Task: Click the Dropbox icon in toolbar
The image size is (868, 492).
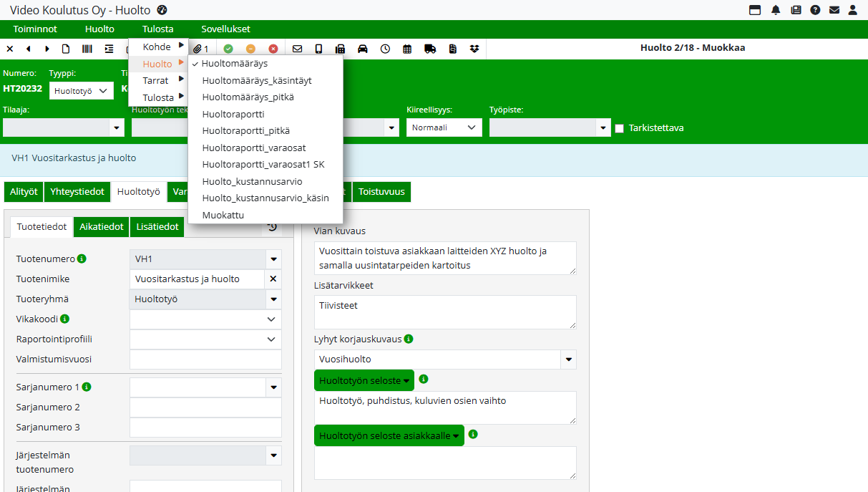Action: (474, 49)
